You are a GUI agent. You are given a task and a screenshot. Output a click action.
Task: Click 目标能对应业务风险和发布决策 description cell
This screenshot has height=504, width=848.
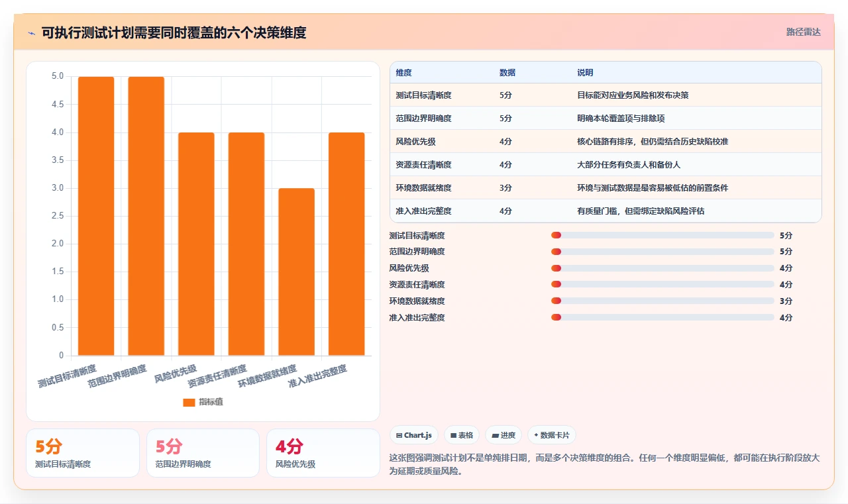tap(633, 95)
